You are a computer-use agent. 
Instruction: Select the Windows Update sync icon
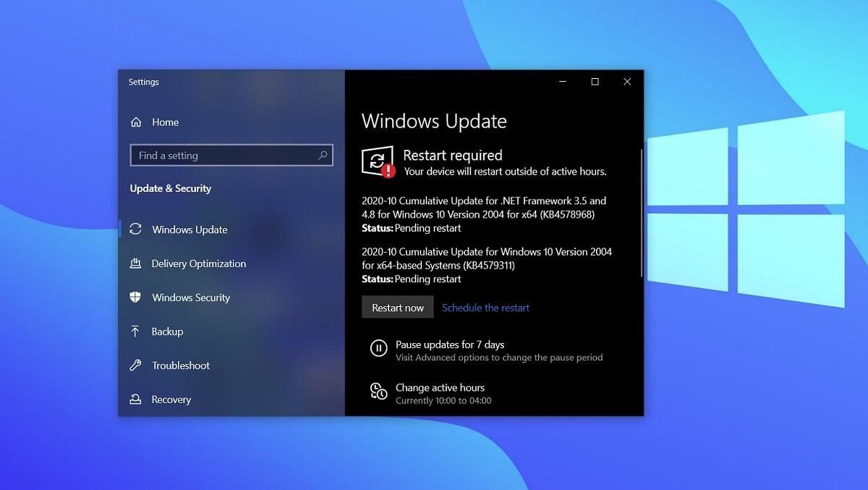(x=137, y=229)
